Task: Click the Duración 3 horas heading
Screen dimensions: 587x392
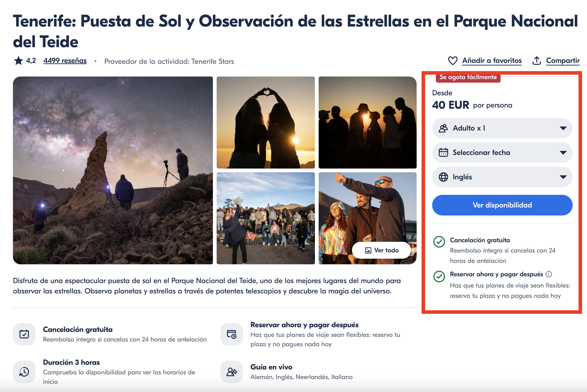Action: (71, 362)
